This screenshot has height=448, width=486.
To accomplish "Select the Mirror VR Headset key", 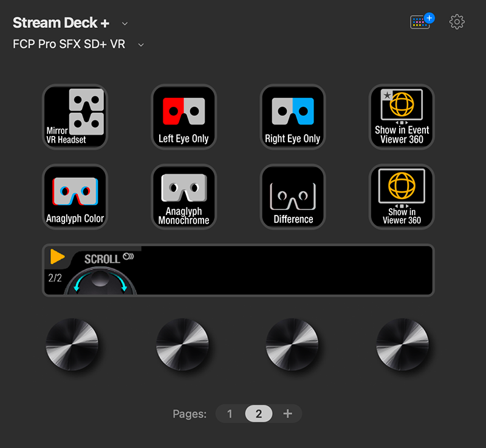I will pos(75,117).
